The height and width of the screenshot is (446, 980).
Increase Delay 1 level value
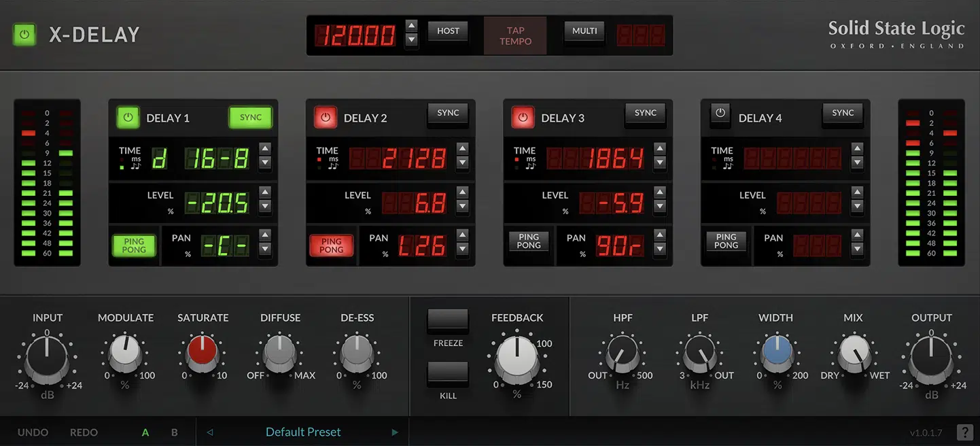[265, 192]
